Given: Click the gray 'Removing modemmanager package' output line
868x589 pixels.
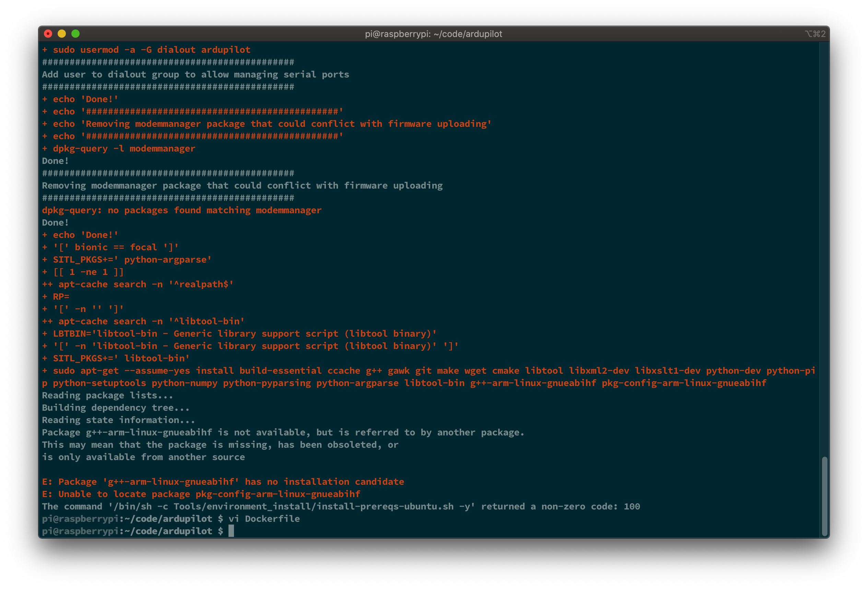Looking at the screenshot, I should (242, 185).
